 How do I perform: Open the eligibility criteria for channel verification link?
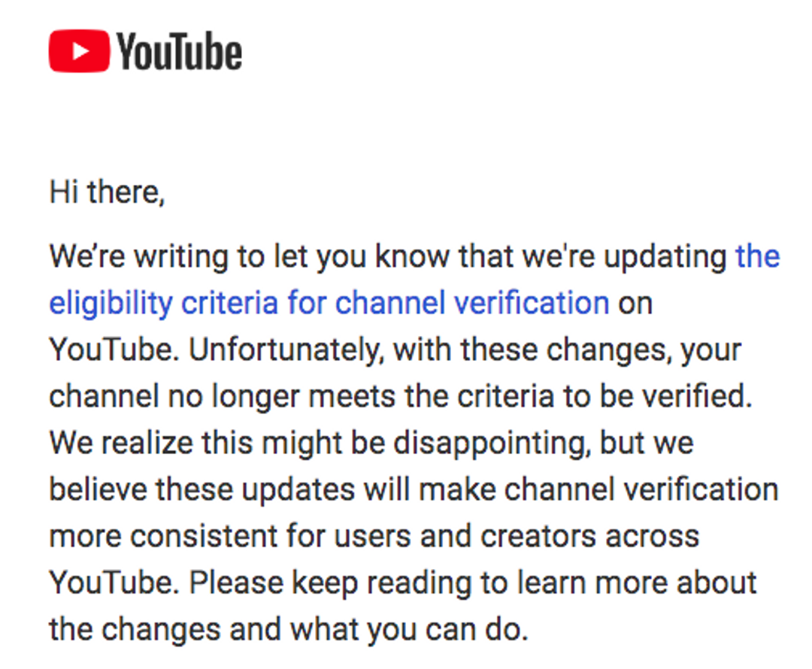[329, 303]
